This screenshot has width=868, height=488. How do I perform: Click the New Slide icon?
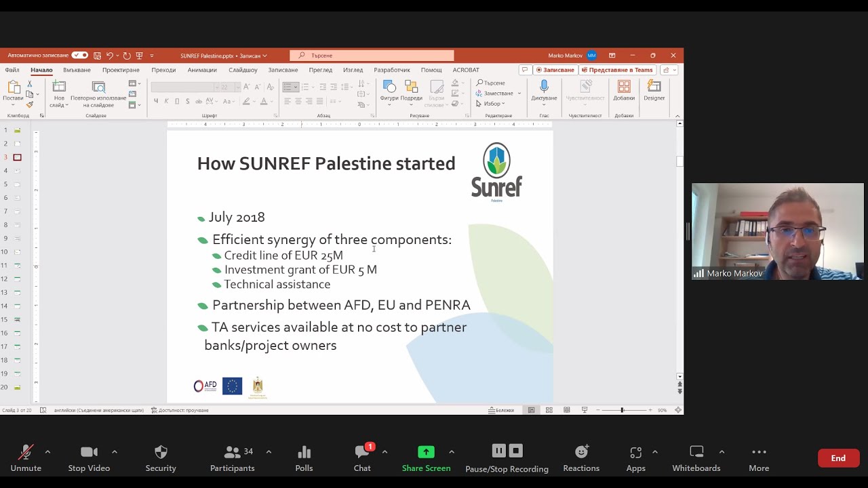point(59,86)
